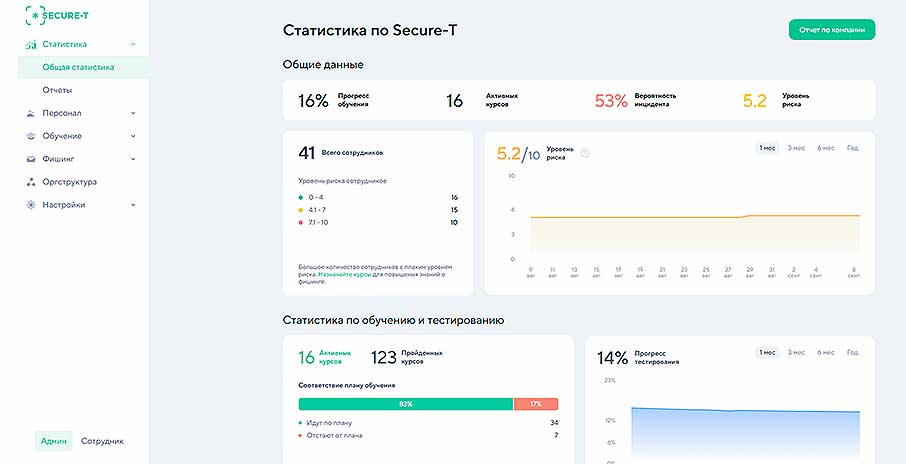
Task: Click the Настройки gear icon
Action: pos(31,205)
